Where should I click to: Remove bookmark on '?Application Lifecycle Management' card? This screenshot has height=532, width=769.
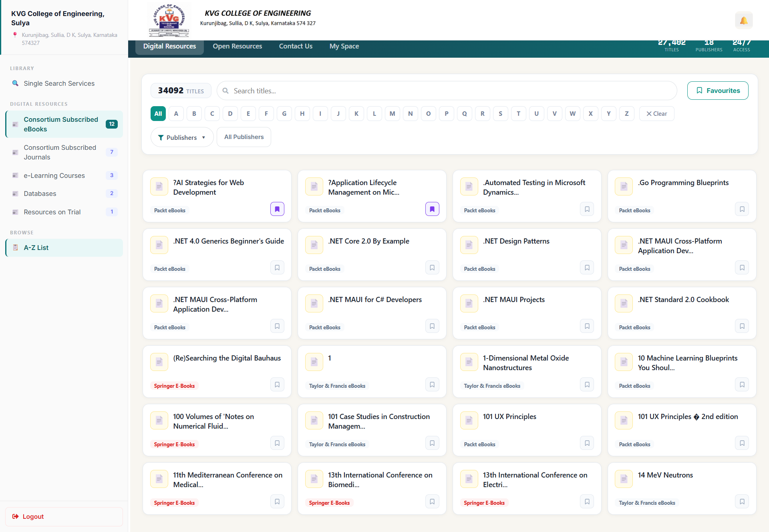[x=432, y=209]
